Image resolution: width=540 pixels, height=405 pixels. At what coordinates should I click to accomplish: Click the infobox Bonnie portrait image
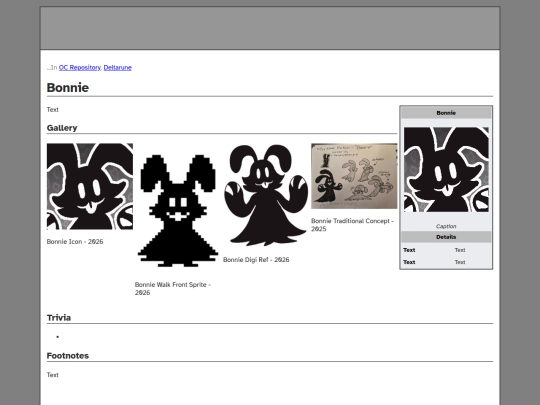pyautogui.click(x=446, y=169)
